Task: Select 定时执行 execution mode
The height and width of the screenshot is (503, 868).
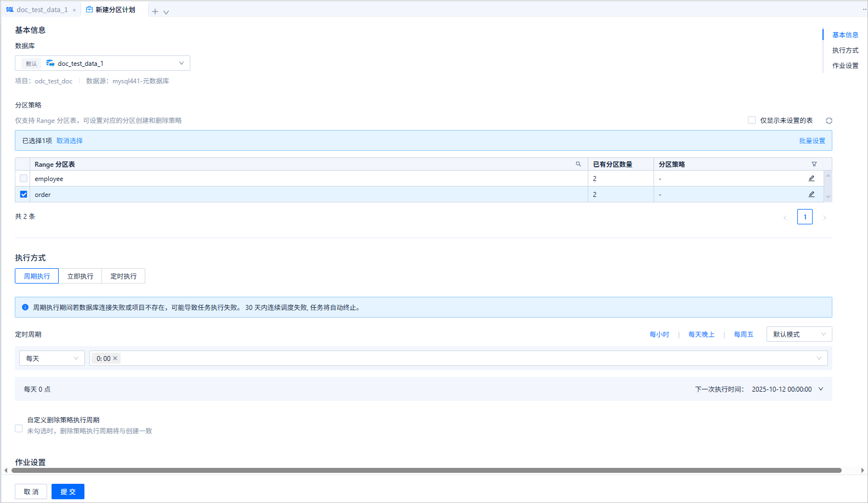Action: click(123, 276)
